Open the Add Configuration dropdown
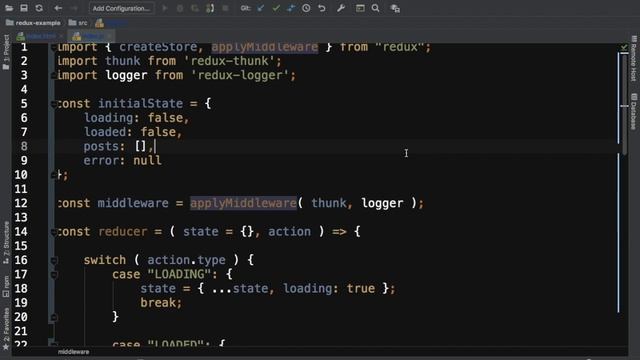Image resolution: width=640 pixels, height=360 pixels. pos(121,8)
